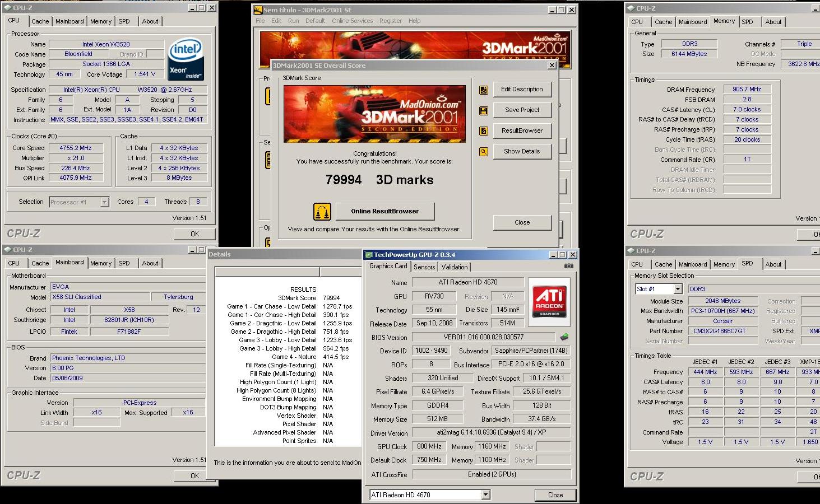Click OK in CPU-Z Mainboard window

[x=194, y=476]
